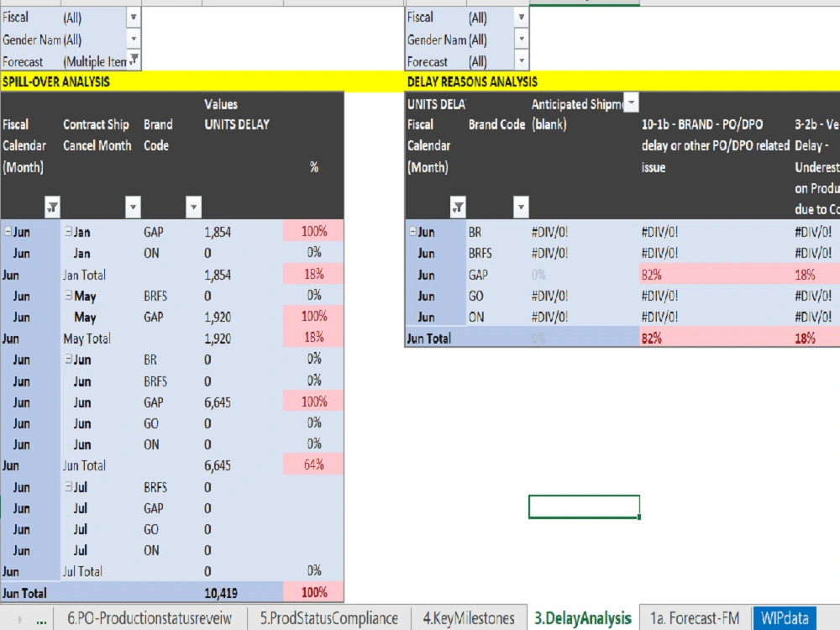Switch to 6.PO-Productionstatusreveiw sheet tab
The image size is (840, 630).
(150, 618)
